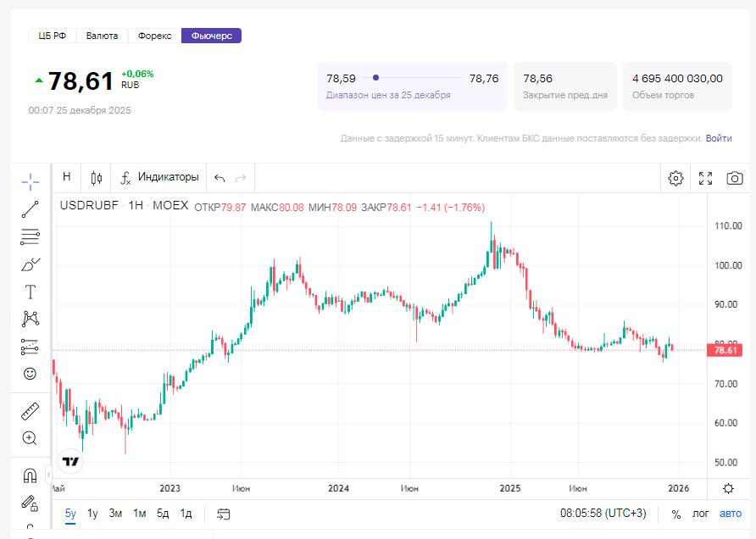Choose the brush drawing tool
This screenshot has height=539, width=756.
(30, 264)
